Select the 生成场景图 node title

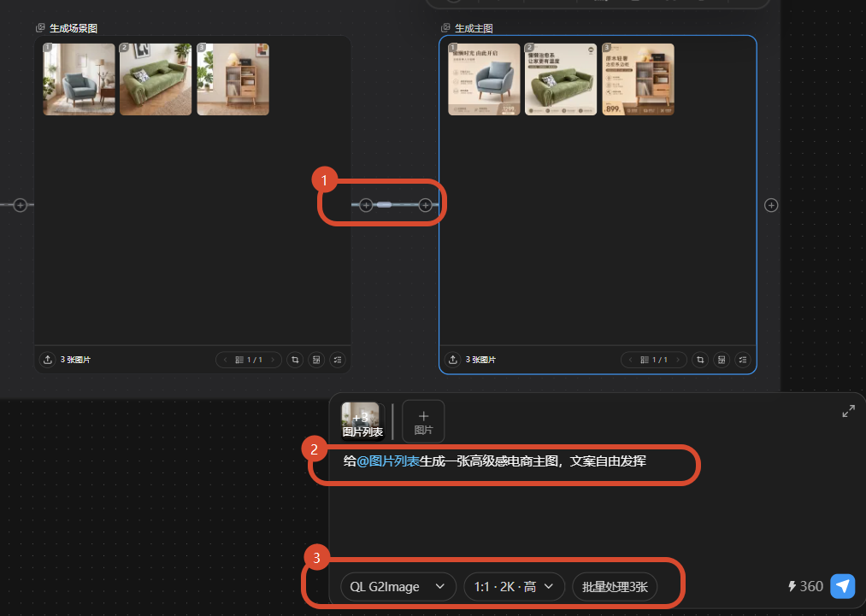pos(74,28)
